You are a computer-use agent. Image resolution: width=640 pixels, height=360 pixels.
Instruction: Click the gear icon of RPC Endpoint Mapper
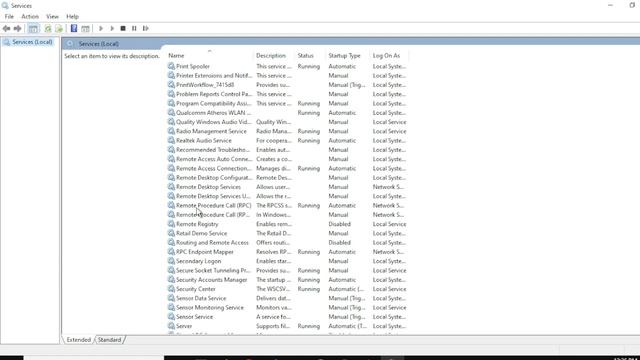tap(171, 252)
